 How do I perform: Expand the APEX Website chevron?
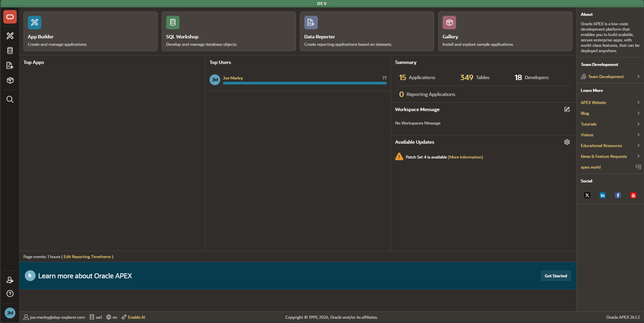click(x=638, y=102)
